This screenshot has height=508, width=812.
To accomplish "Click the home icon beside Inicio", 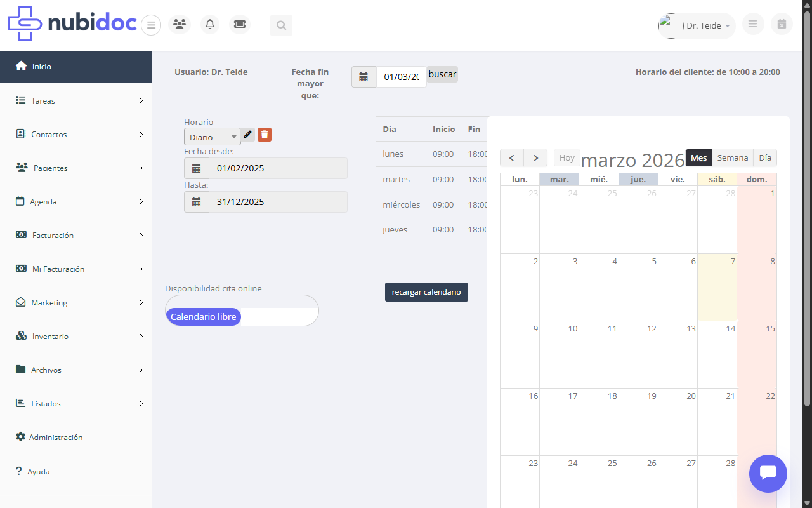I will point(21,66).
